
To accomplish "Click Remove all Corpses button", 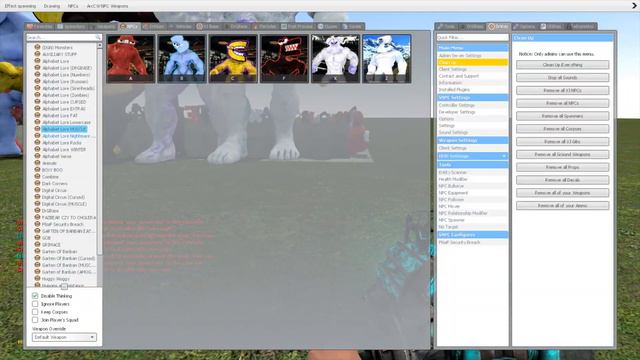I will (562, 129).
